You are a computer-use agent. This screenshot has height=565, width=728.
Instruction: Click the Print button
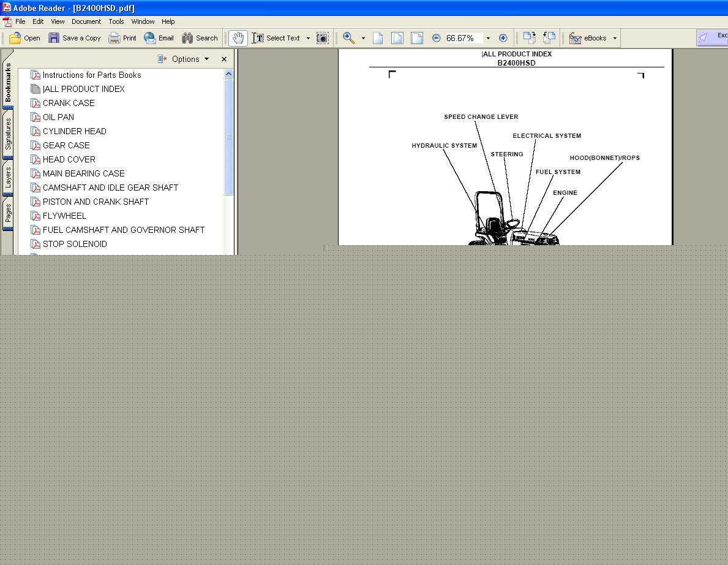point(122,38)
